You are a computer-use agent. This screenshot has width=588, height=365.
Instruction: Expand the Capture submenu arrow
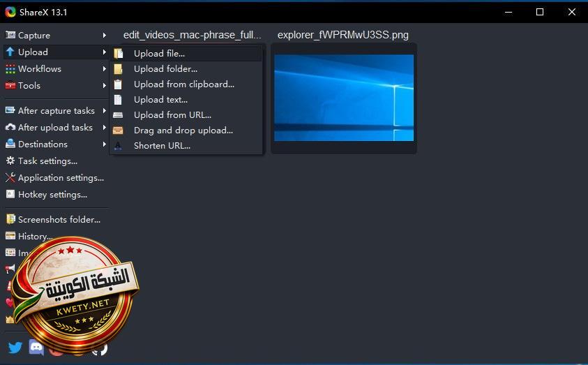click(x=104, y=36)
